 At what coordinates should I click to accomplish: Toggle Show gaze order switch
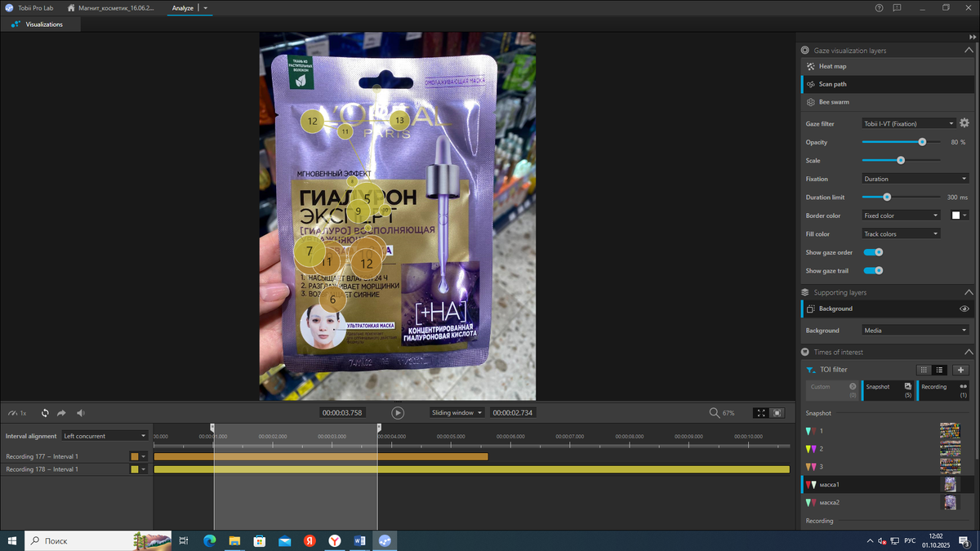click(x=873, y=252)
